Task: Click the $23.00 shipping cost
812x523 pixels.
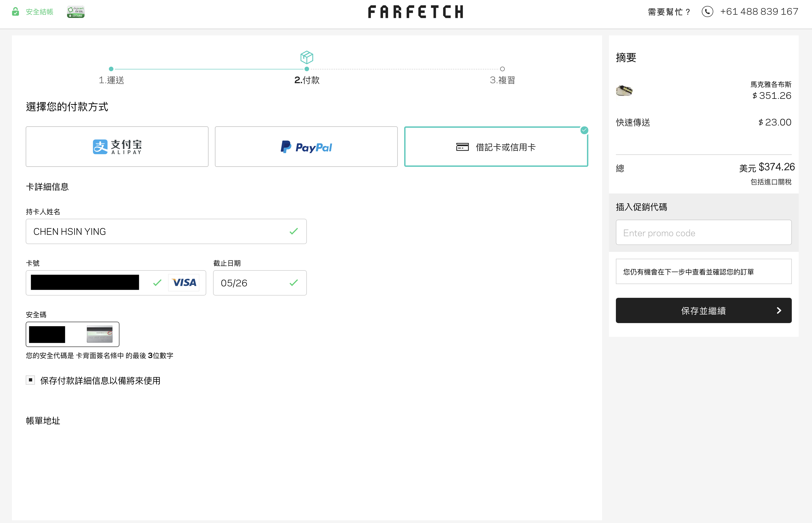Action: pyautogui.click(x=775, y=122)
